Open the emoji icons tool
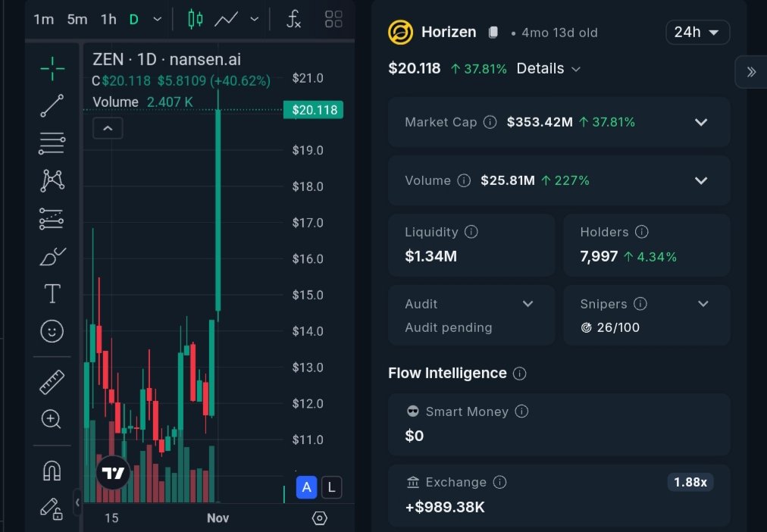Viewport: 767px width, 532px height. pos(52,331)
